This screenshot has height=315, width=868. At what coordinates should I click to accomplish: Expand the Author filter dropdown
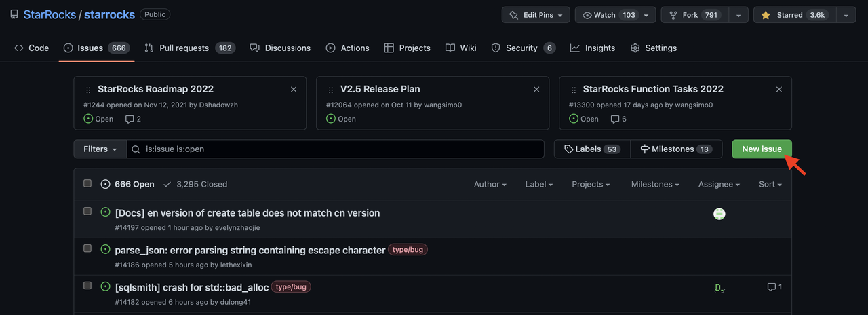[490, 184]
